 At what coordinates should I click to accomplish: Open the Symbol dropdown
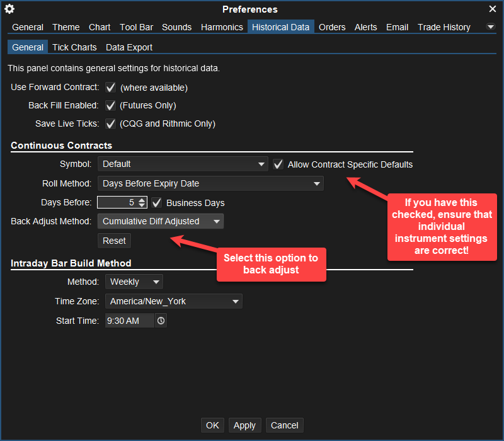click(183, 164)
